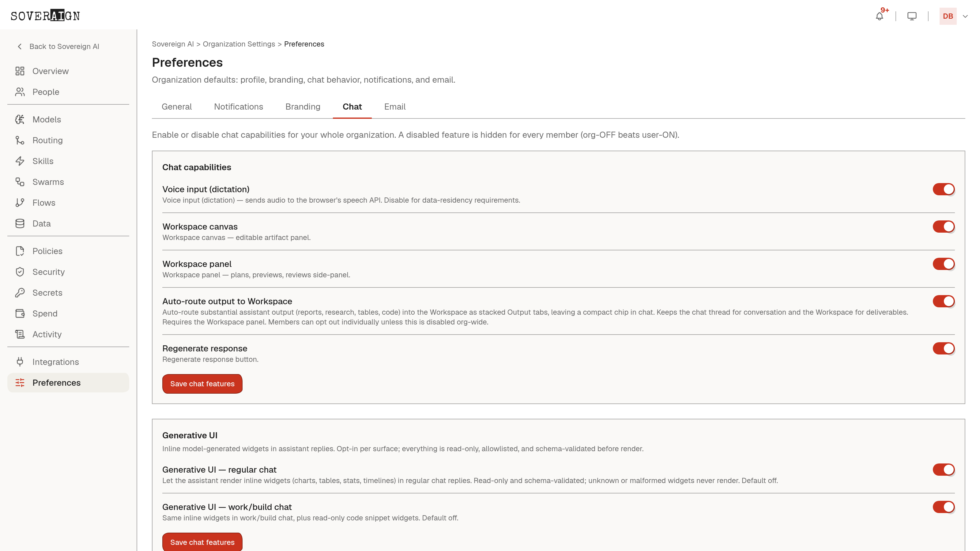The image size is (980, 551).
Task: Click the Generative UI section heading
Action: (190, 435)
